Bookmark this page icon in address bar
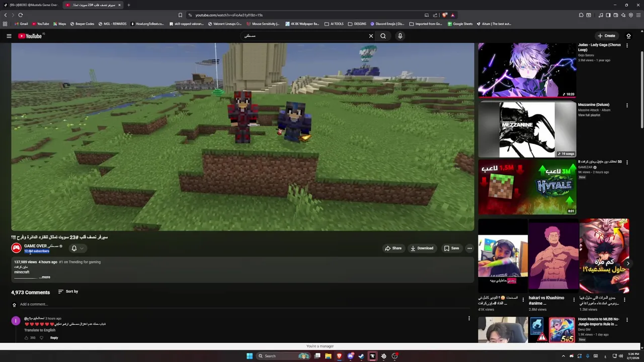This screenshot has width=644, height=362. tap(180, 15)
